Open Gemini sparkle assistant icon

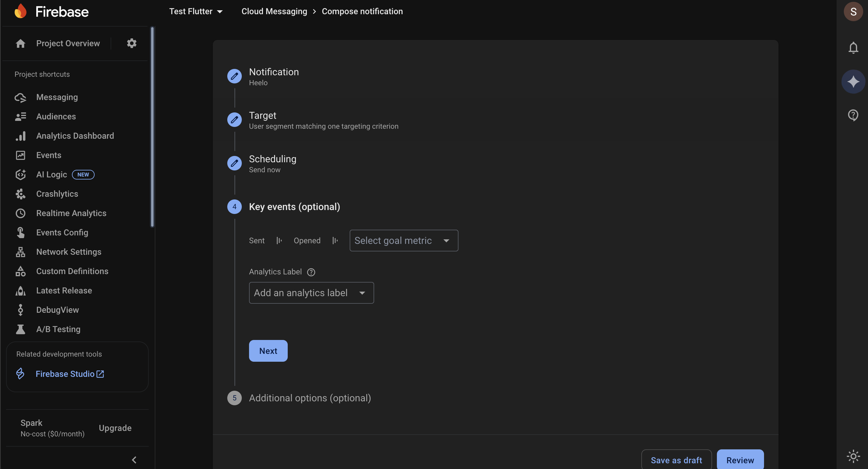pos(853,82)
